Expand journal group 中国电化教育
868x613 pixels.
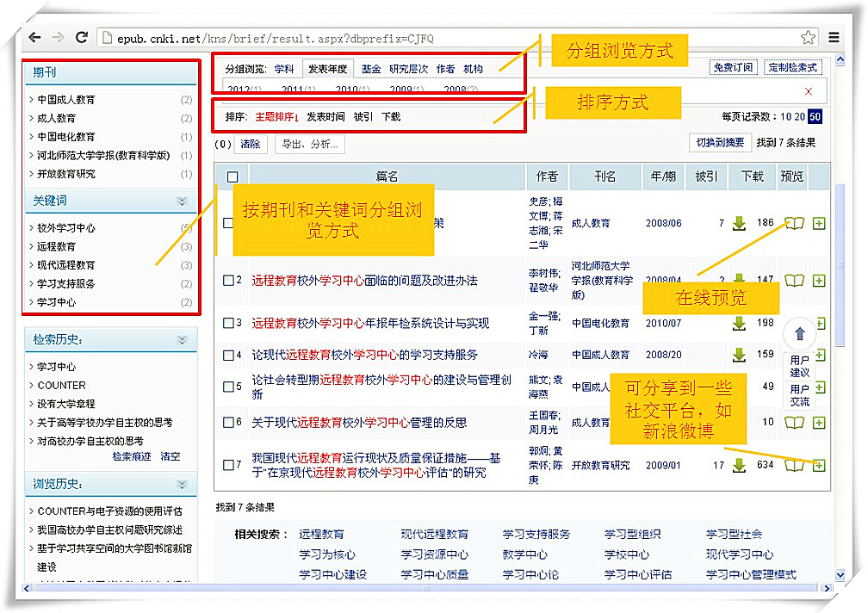pyautogui.click(x=65, y=137)
